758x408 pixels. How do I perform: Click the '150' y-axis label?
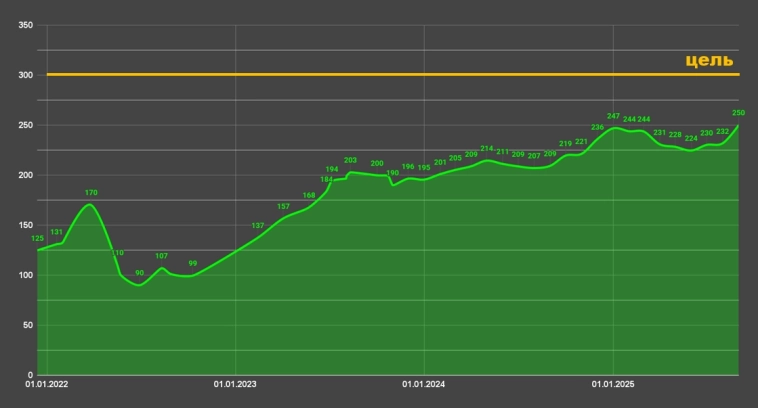[26, 225]
